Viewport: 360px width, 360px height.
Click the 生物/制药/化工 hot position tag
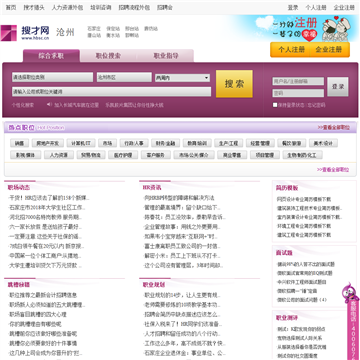click(x=303, y=155)
